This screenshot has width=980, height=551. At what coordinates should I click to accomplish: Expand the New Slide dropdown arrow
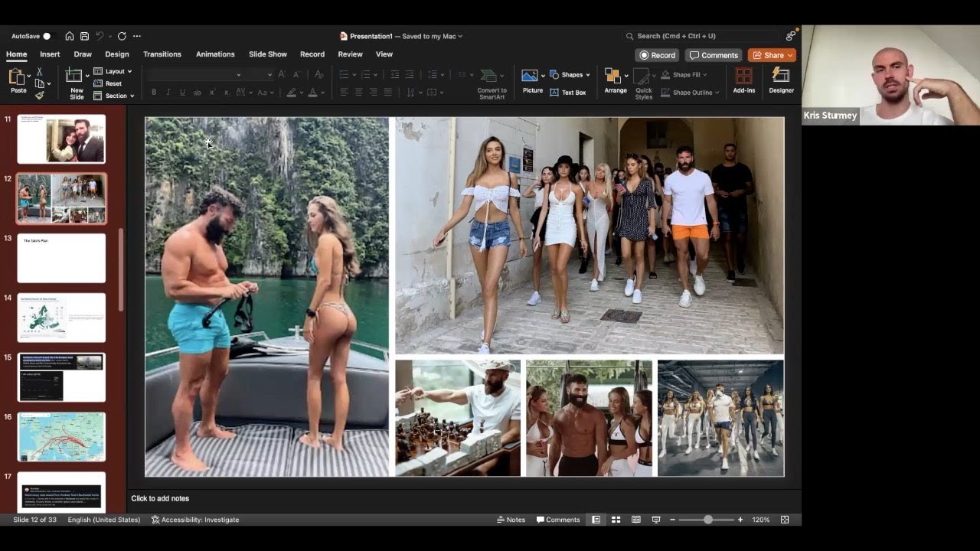pyautogui.click(x=87, y=75)
